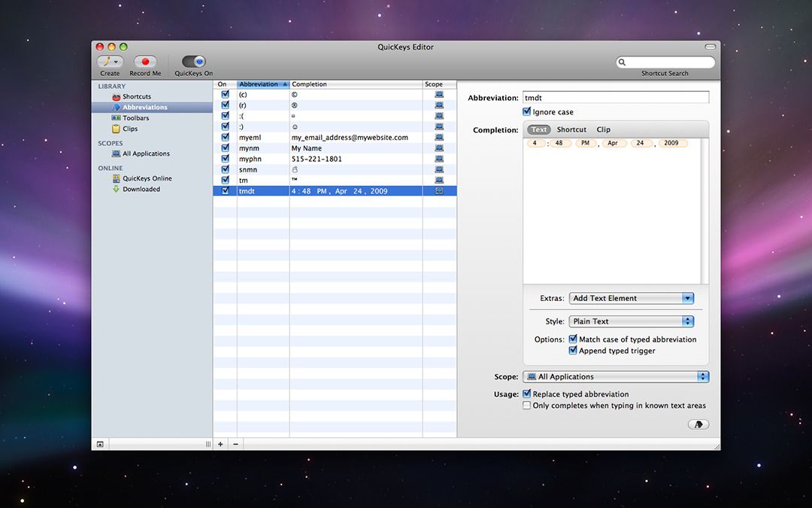Open Shortcuts in the Library sidebar
The width and height of the screenshot is (812, 508).
click(x=136, y=97)
